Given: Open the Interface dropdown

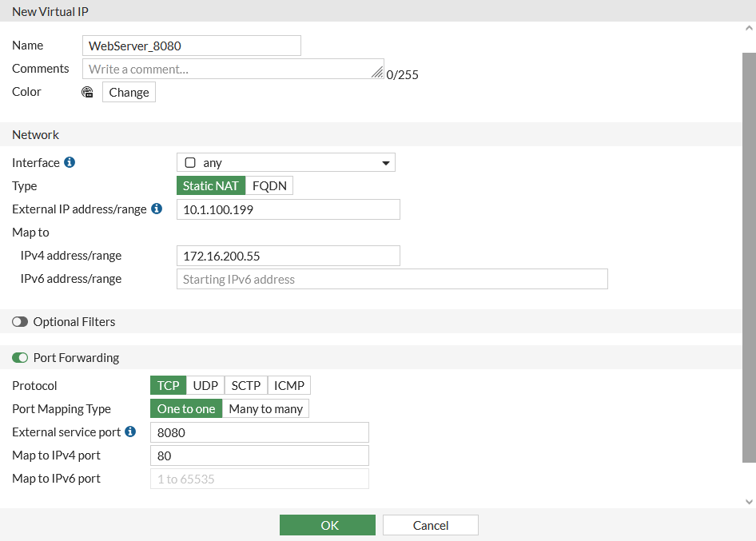Looking at the screenshot, I should [387, 162].
